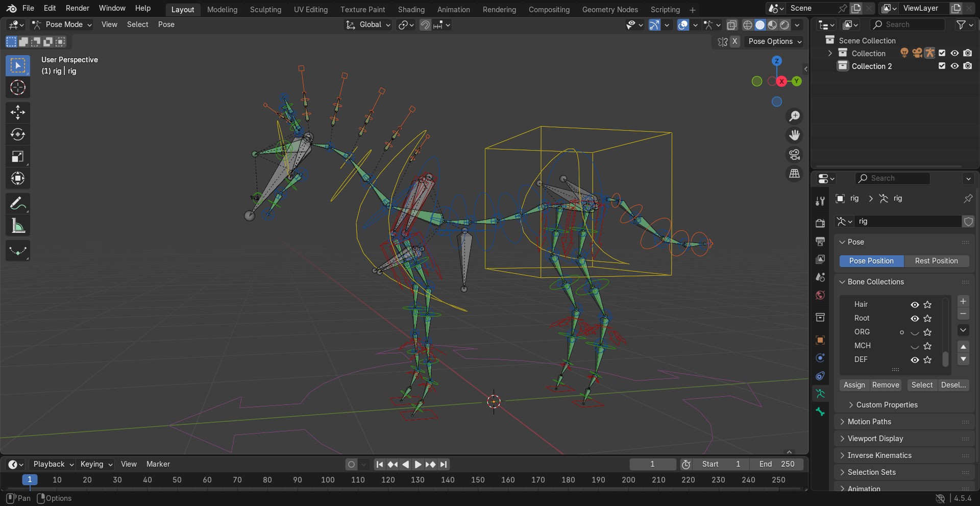The image size is (980, 506).
Task: Select the Measure tool
Action: point(18,226)
